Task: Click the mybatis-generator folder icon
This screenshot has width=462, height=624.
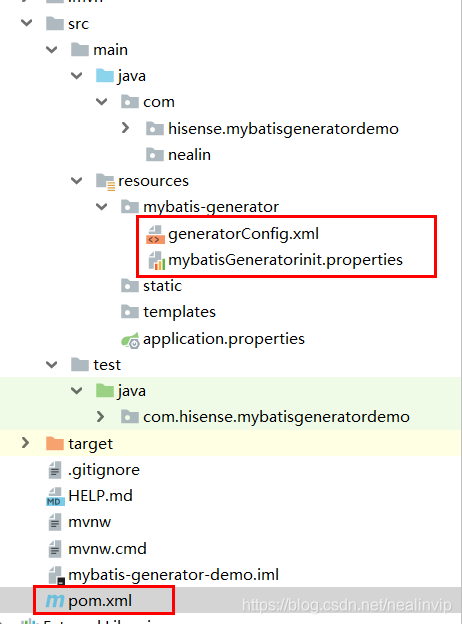Action: click(130, 207)
